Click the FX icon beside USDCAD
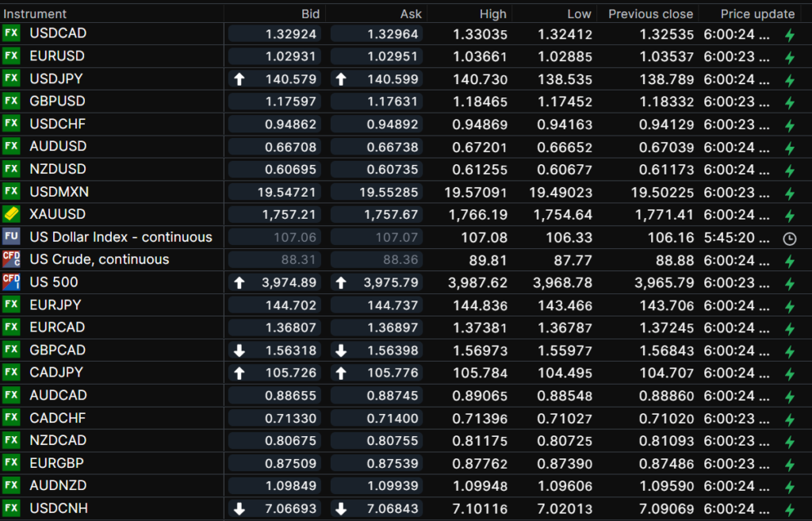812x521 pixels. (x=11, y=33)
